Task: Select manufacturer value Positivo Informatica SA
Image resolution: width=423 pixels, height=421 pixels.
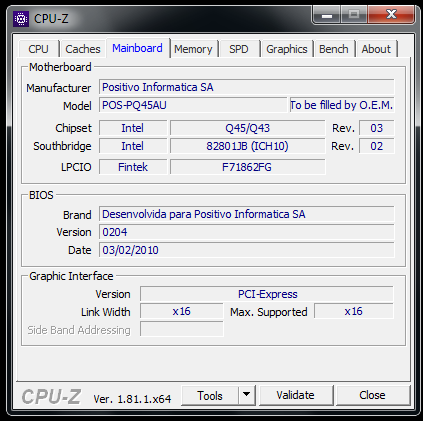Action: [247, 87]
